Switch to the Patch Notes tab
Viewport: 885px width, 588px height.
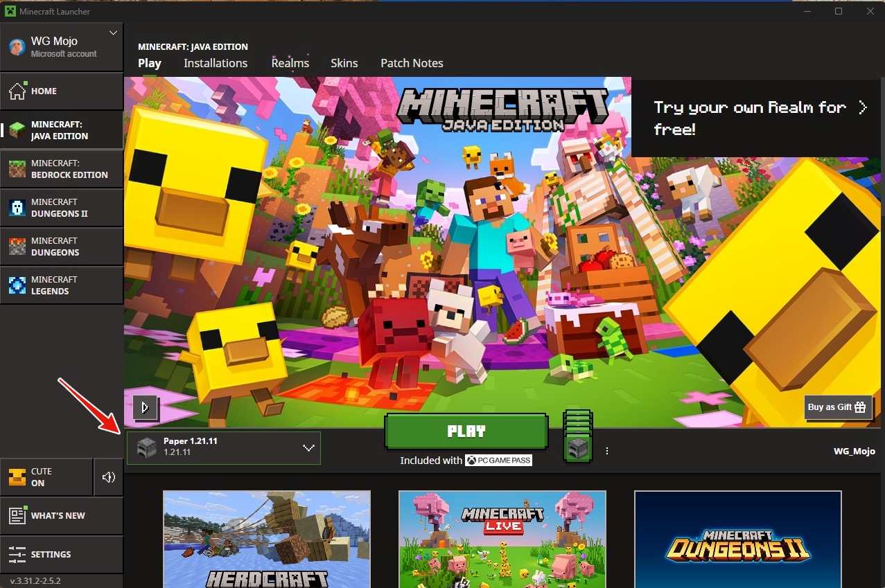[412, 63]
